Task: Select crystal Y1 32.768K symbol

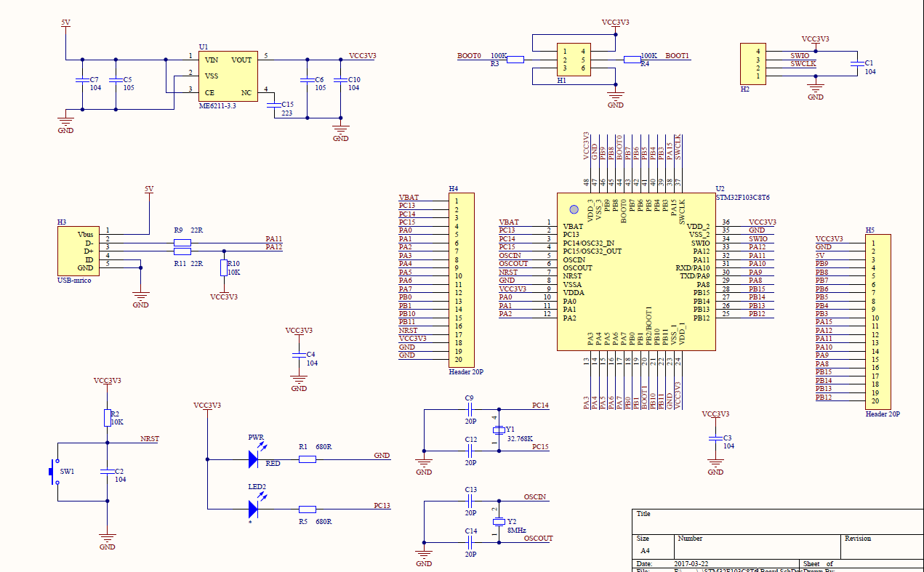Action: [499, 430]
